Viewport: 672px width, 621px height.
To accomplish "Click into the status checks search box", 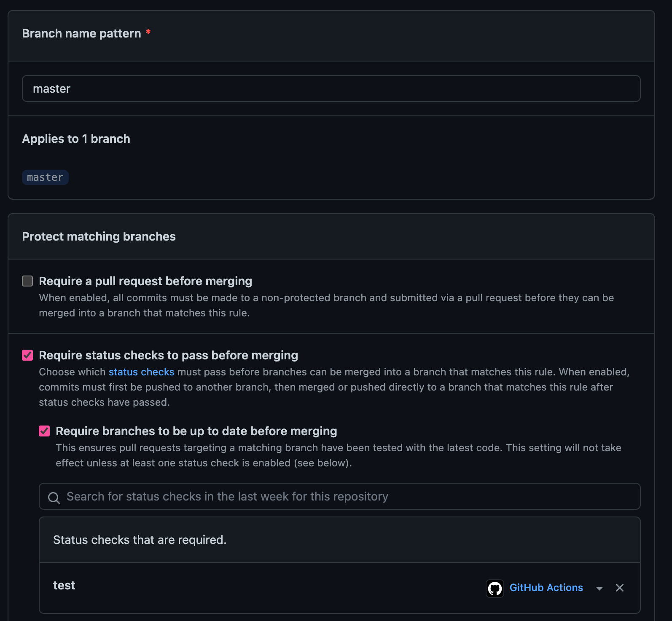I will (346, 496).
